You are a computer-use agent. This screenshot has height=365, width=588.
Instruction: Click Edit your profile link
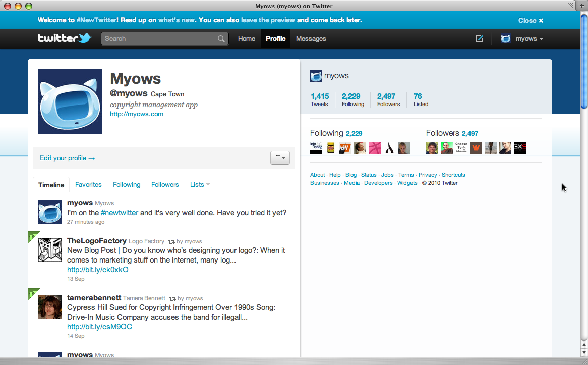tap(68, 158)
